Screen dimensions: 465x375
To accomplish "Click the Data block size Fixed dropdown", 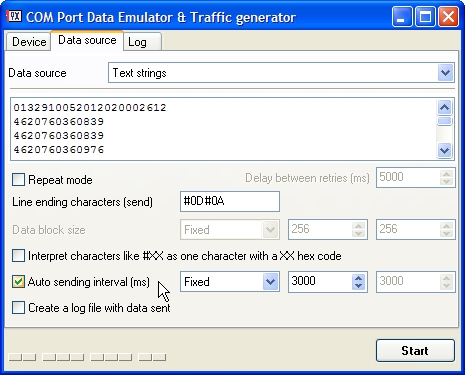I will pos(230,229).
